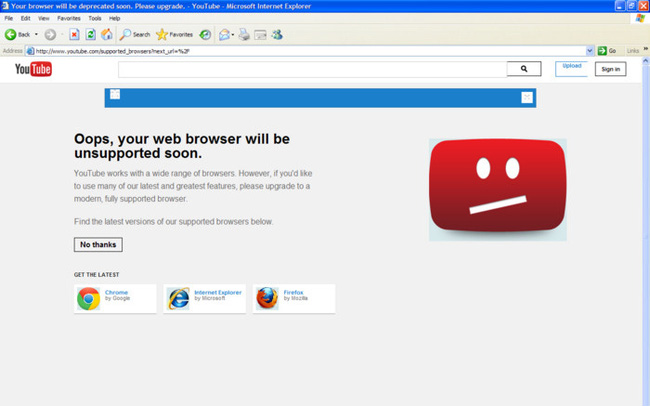Click the scrollbar up arrow
650x406 pixels.
coord(645,61)
